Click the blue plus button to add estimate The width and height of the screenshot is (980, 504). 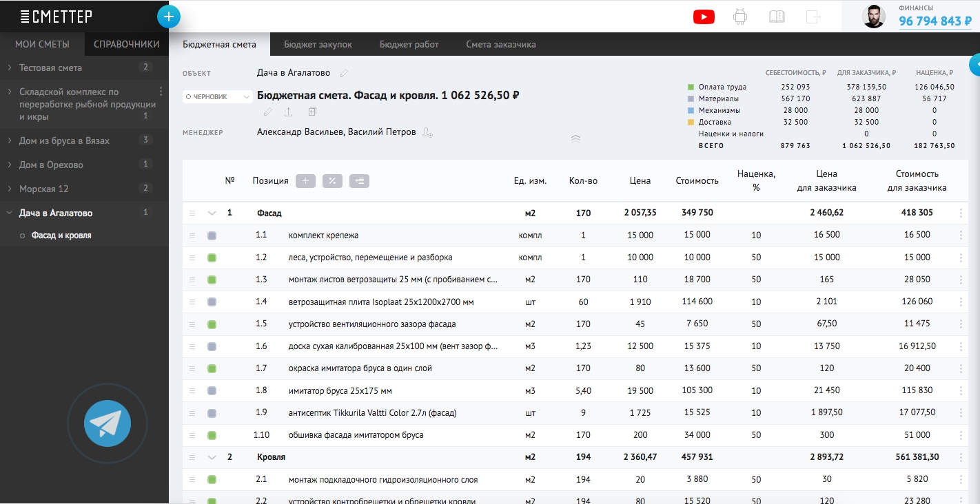coord(169,17)
